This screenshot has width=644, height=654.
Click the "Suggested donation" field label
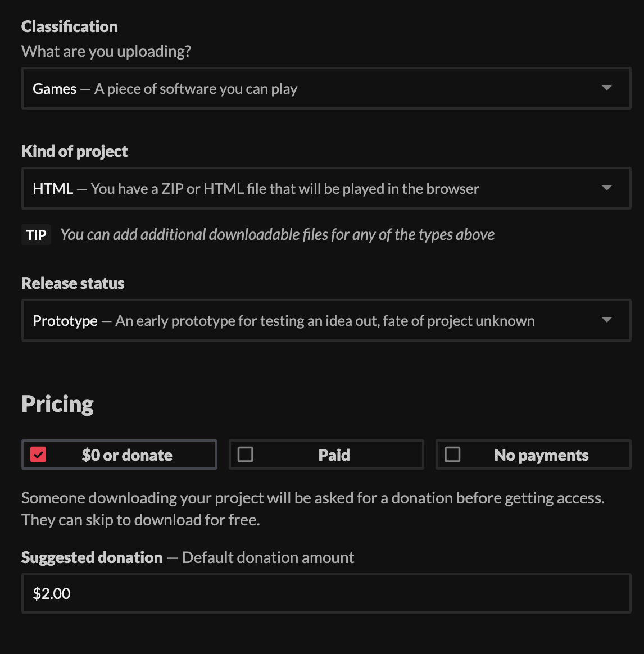[x=92, y=557]
